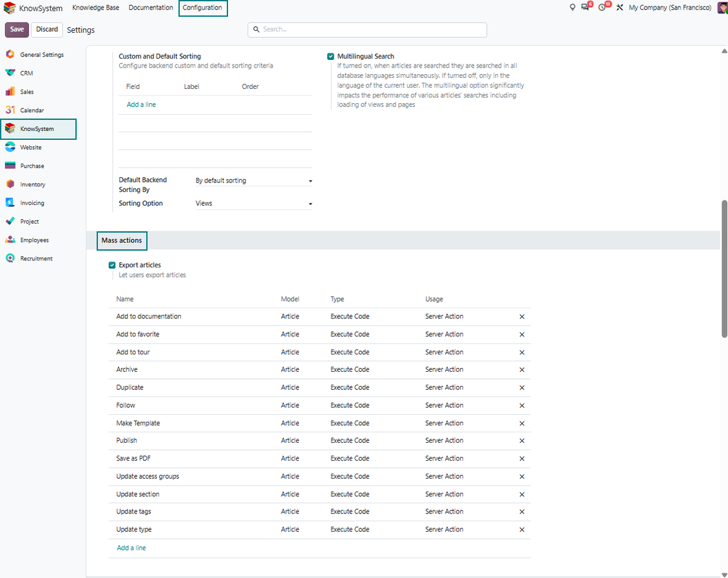Viewport: 728px width, 578px height.
Task: Add a line to Custom and Default Sorting
Action: (141, 104)
